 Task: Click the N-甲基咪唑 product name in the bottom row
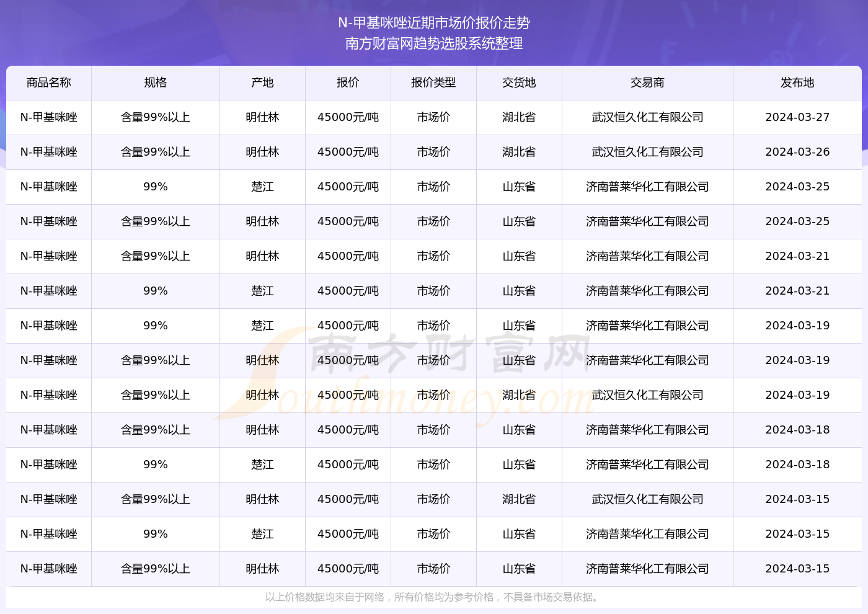pyautogui.click(x=49, y=568)
